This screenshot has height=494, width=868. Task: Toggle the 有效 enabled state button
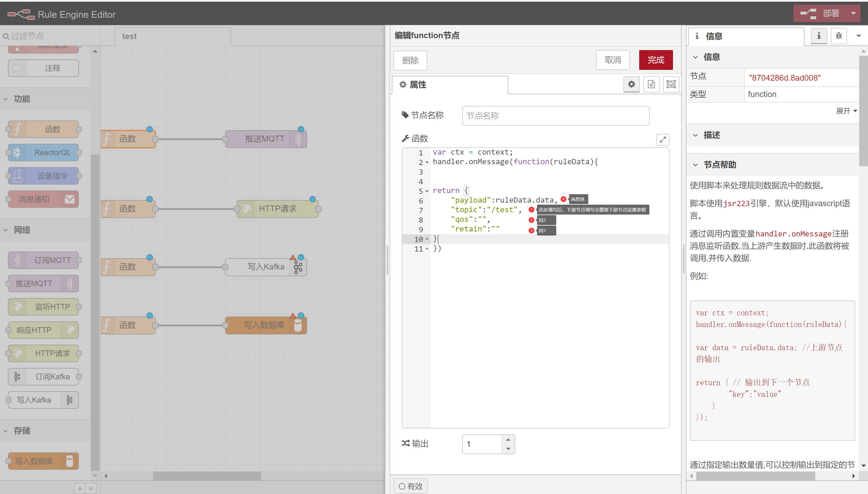click(410, 486)
